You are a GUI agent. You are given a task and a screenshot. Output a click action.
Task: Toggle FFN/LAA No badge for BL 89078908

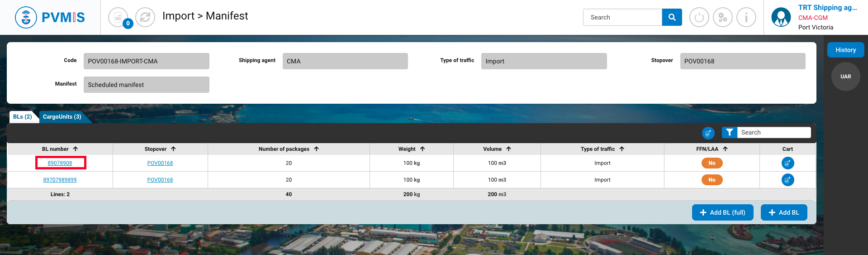(x=711, y=163)
